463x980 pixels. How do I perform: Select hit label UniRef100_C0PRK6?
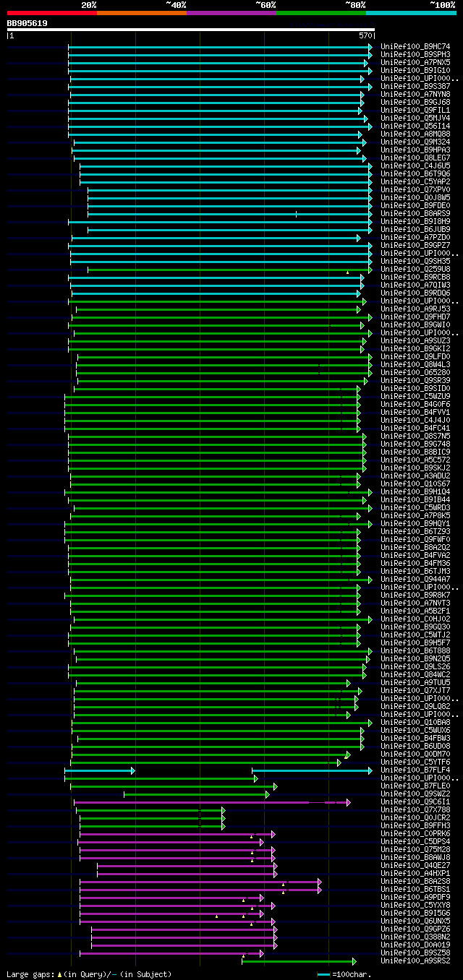415,834
